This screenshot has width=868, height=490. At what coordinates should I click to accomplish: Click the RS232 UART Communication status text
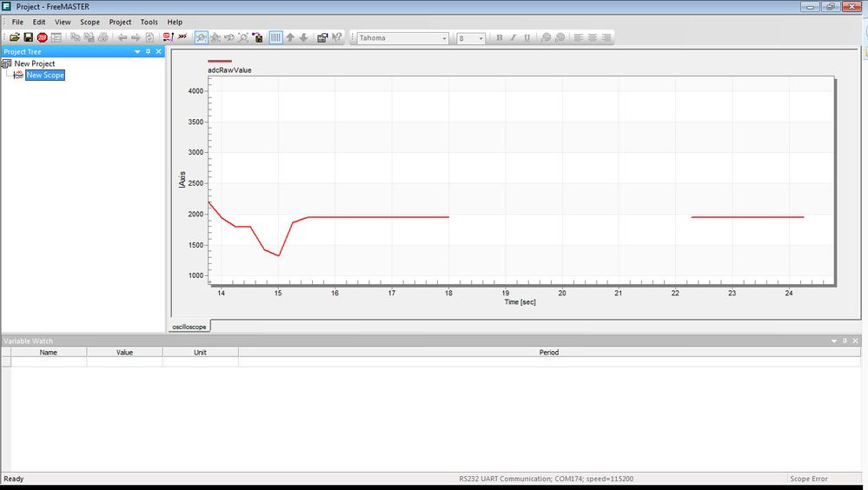[x=546, y=479]
